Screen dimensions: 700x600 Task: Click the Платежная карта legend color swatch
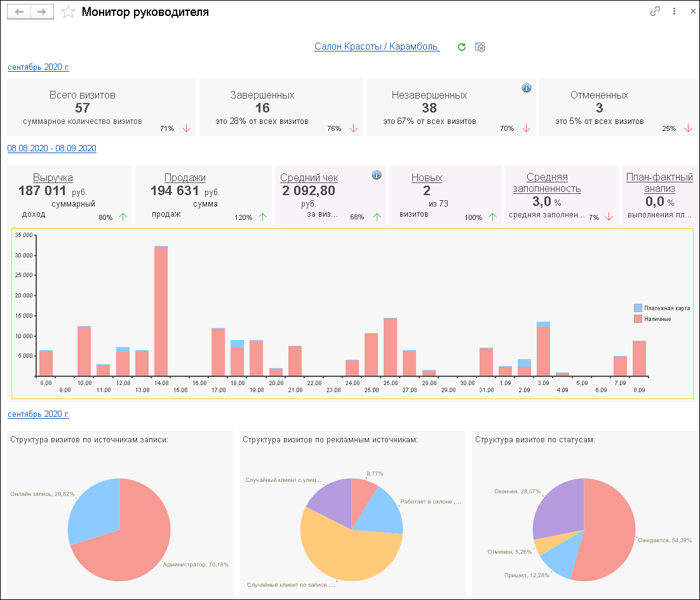[x=638, y=308]
